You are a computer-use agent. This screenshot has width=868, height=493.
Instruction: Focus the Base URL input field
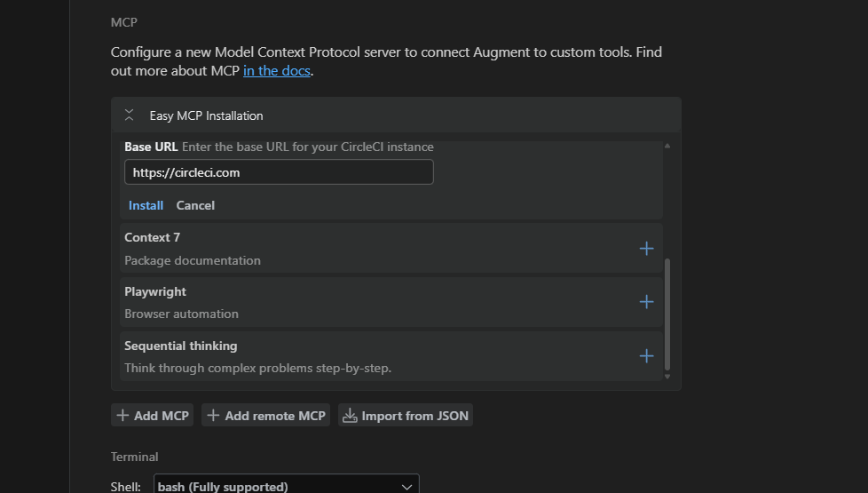tap(279, 172)
